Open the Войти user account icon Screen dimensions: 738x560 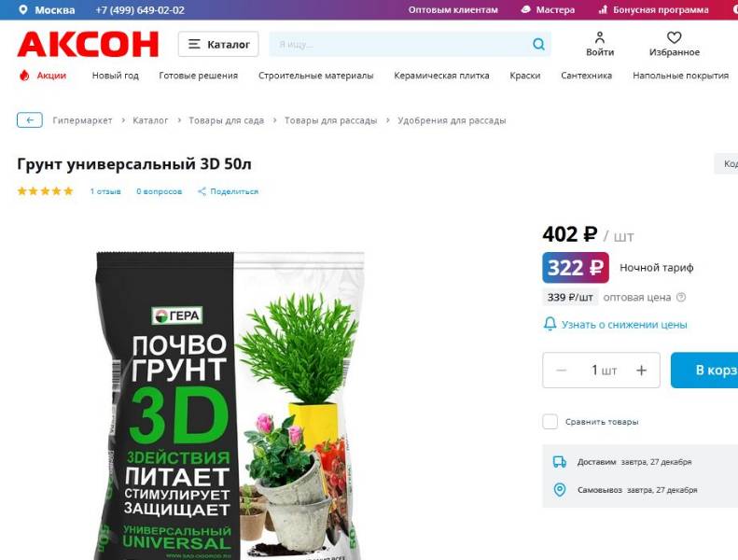click(x=600, y=37)
